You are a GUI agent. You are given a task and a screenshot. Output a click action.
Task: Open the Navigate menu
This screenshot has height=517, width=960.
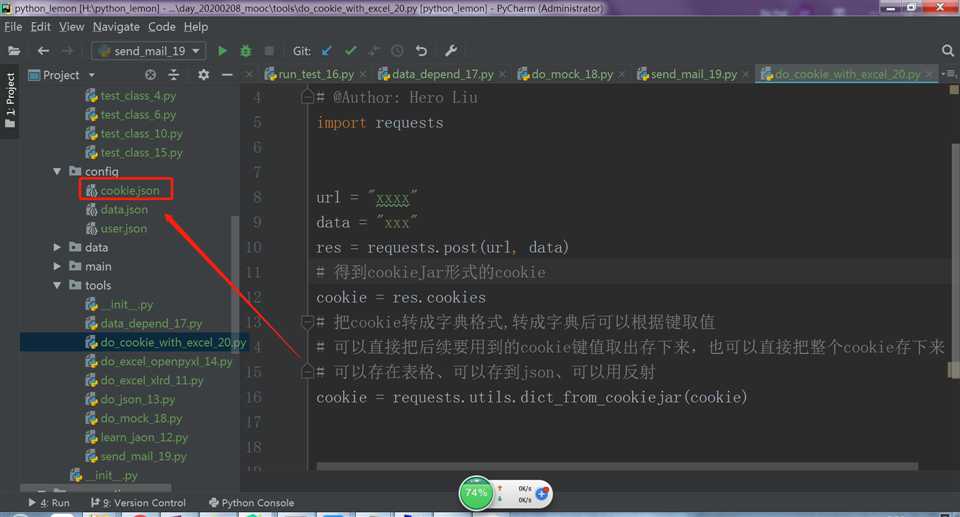(116, 27)
